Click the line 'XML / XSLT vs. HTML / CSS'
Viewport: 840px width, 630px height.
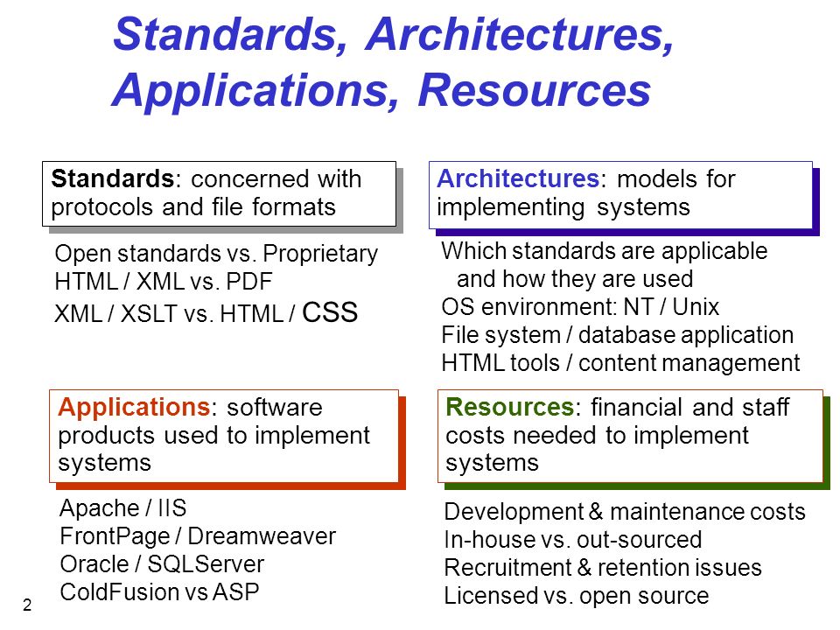coord(206,313)
